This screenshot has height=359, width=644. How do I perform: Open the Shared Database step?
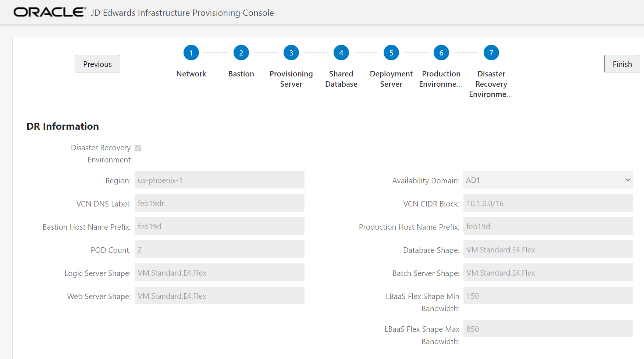pos(341,53)
